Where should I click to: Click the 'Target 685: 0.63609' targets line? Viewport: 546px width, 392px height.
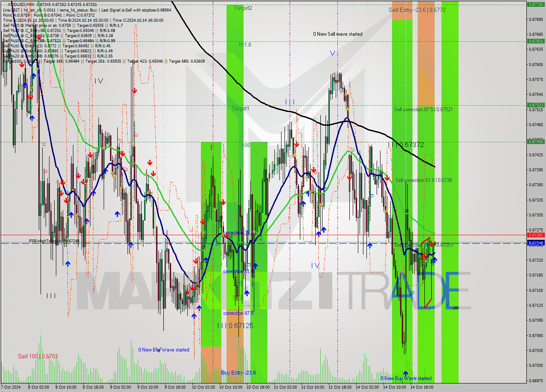104,61
